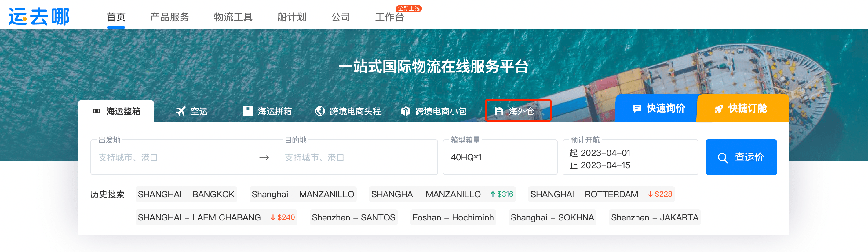Click the warehouse icon beside 海外仓

(x=499, y=111)
